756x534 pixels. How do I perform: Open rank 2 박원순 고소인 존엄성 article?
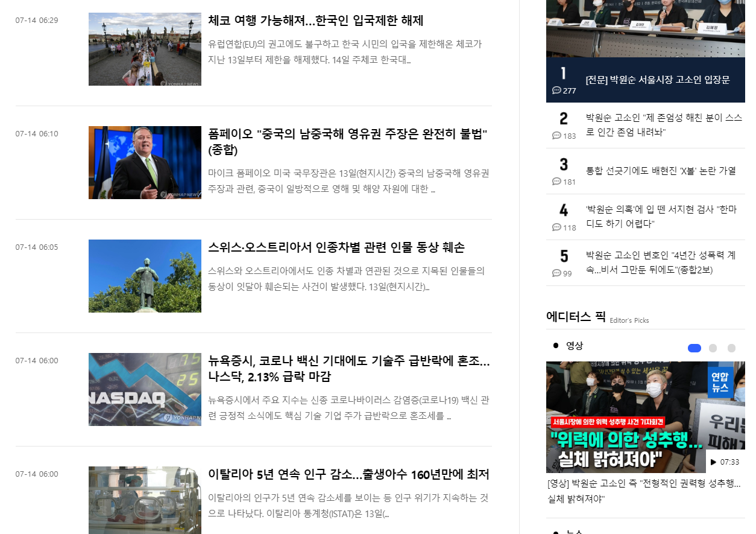pyautogui.click(x=664, y=125)
